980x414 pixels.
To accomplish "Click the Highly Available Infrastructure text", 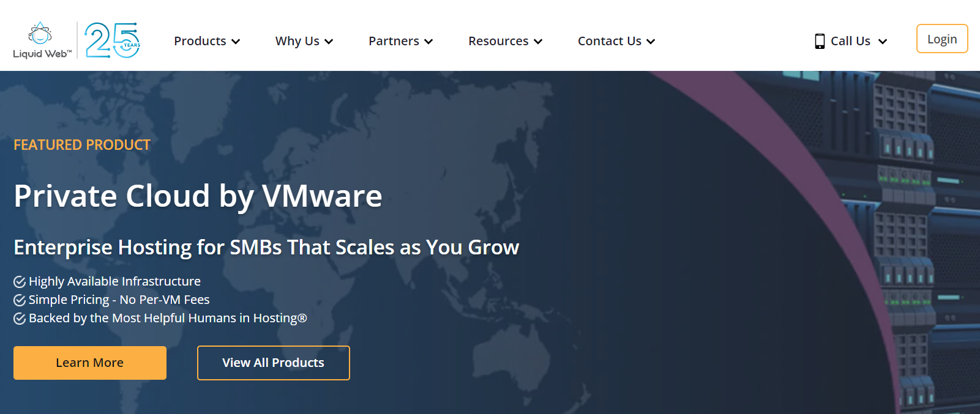I will point(114,281).
